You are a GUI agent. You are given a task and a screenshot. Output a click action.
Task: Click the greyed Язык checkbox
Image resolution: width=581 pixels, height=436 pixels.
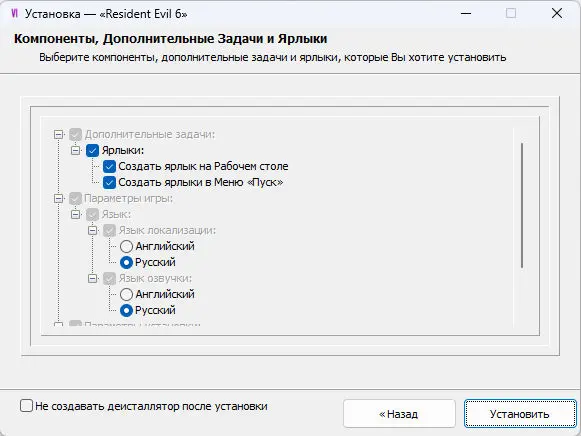click(92, 214)
